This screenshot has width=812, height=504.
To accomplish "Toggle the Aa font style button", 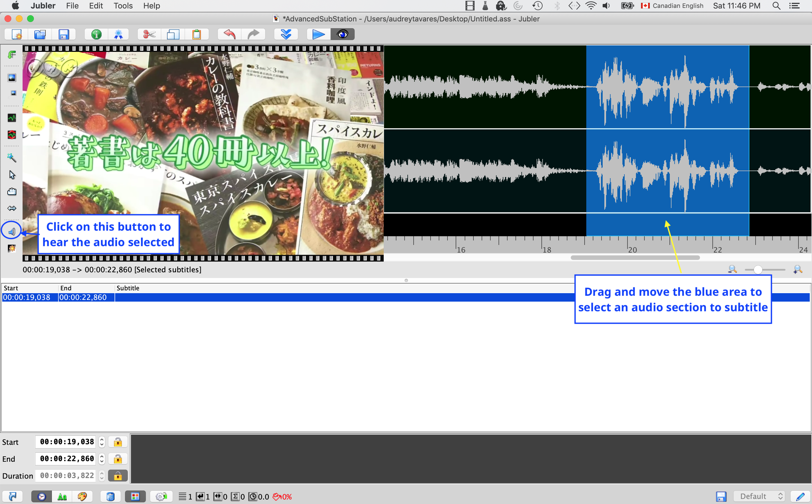I will pos(62,497).
